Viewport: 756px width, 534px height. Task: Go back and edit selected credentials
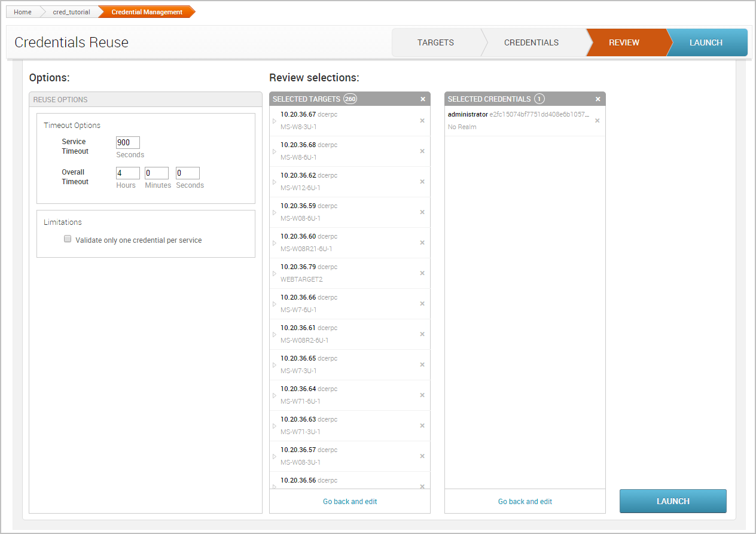coord(525,502)
